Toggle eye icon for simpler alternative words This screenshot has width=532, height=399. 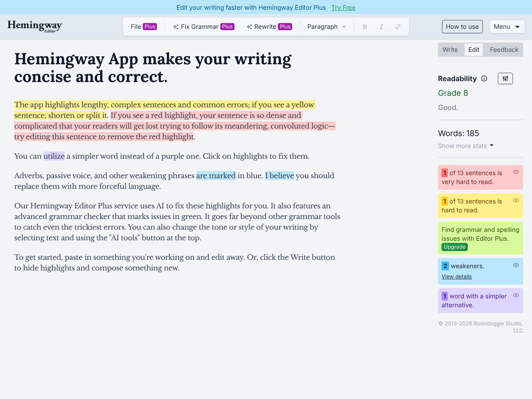pos(516,295)
